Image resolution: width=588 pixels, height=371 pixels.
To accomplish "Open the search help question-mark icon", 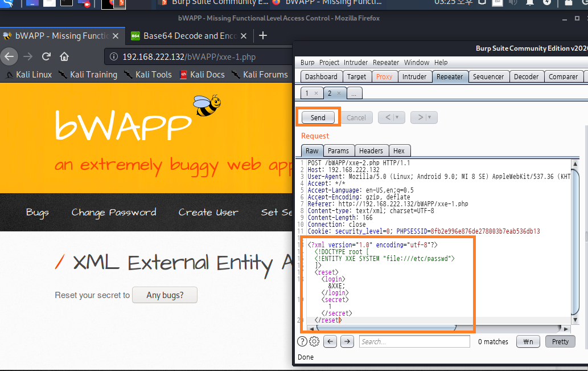I will (x=302, y=341).
